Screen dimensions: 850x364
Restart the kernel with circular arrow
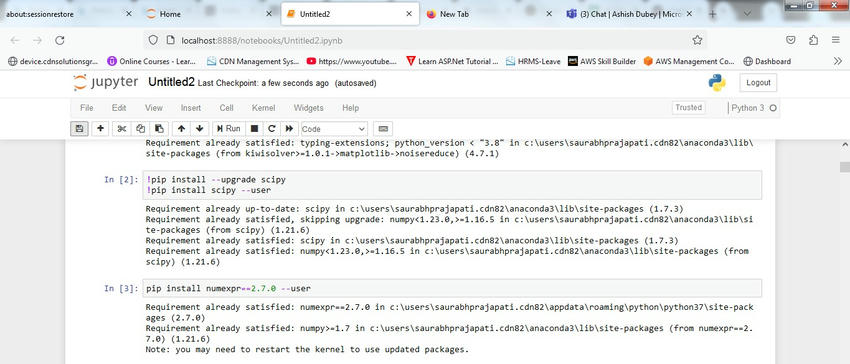tap(272, 129)
